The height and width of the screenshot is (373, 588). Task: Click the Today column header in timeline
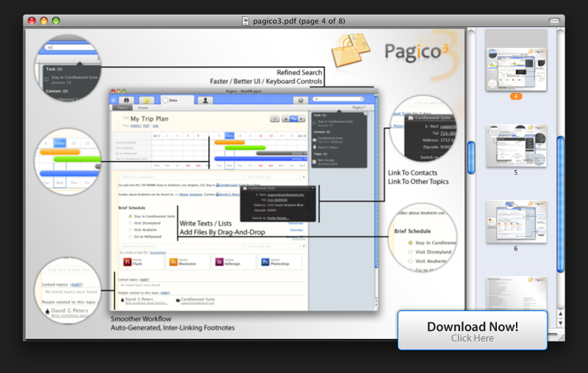pyautogui.click(x=229, y=135)
